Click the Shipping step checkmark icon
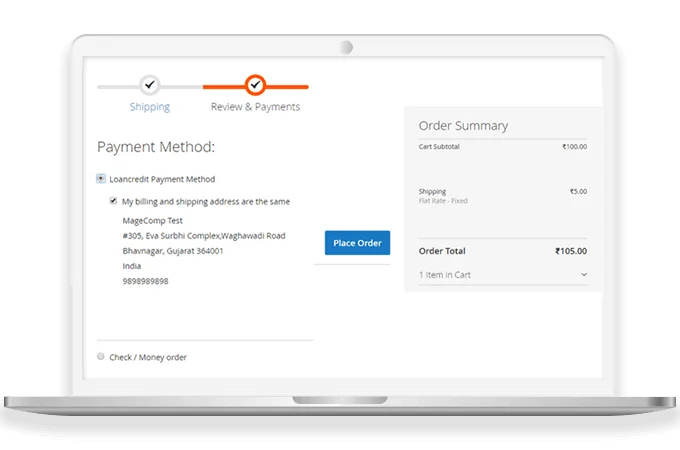The width and height of the screenshot is (680, 450). pyautogui.click(x=149, y=85)
